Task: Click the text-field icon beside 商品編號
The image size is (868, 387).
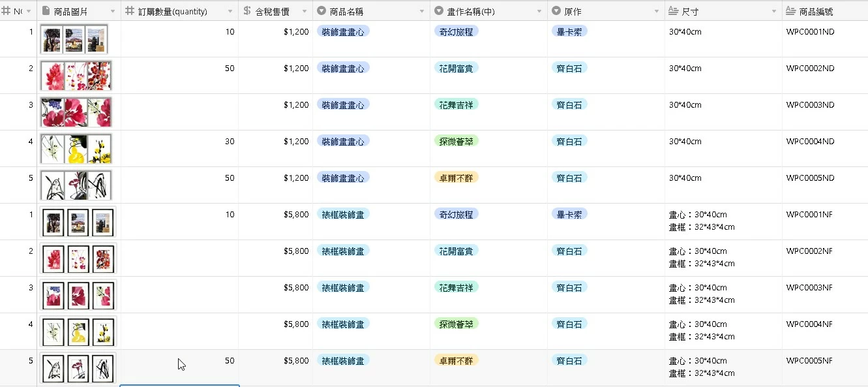Action: point(791,11)
